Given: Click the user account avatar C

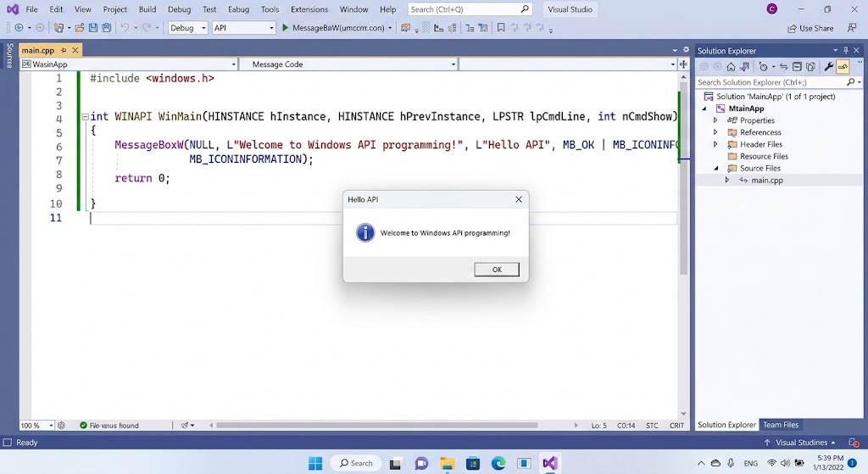Looking at the screenshot, I should (x=771, y=8).
